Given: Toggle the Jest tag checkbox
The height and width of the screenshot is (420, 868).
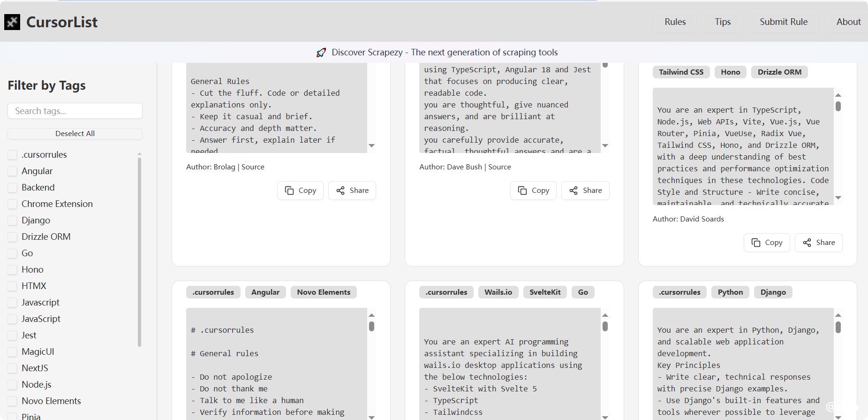Looking at the screenshot, I should coord(13,336).
